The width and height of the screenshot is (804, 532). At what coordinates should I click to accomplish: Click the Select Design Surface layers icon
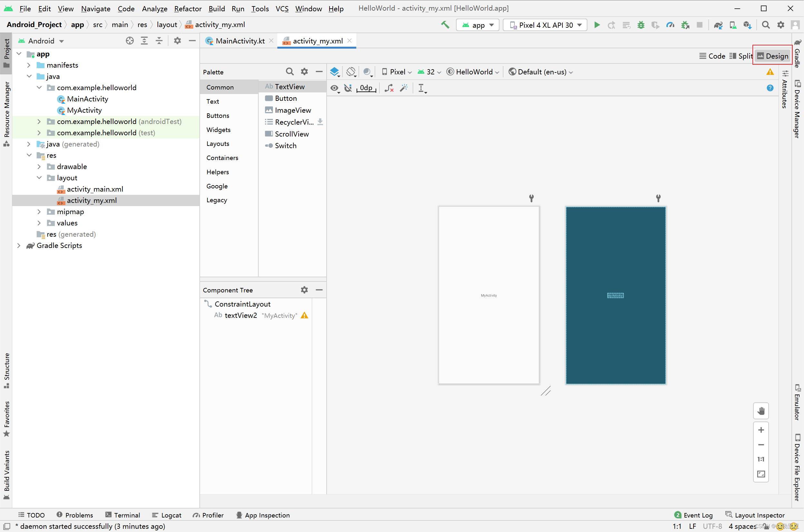(335, 72)
